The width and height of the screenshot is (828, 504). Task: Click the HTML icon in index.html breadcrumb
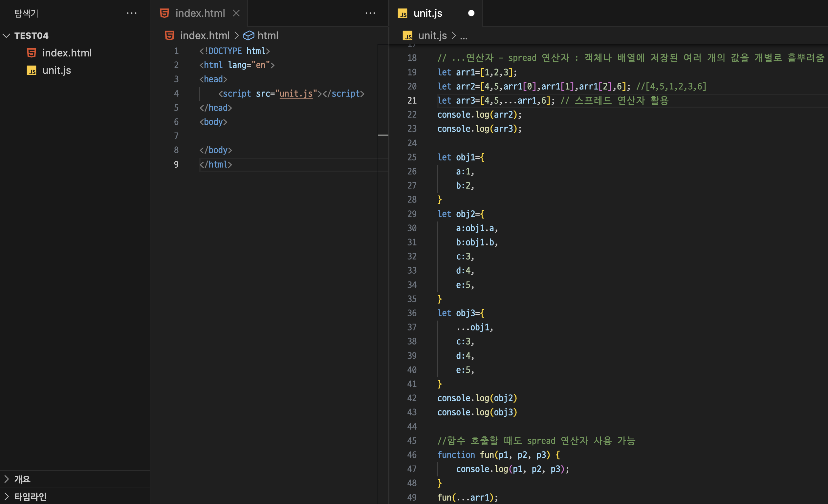click(x=169, y=35)
